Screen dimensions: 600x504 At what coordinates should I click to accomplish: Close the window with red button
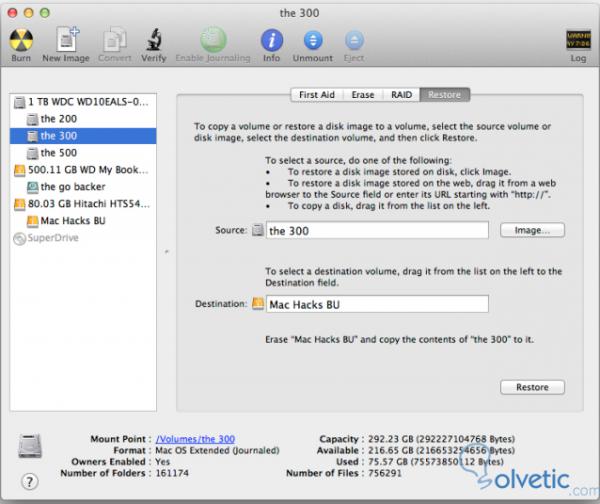click(12, 13)
